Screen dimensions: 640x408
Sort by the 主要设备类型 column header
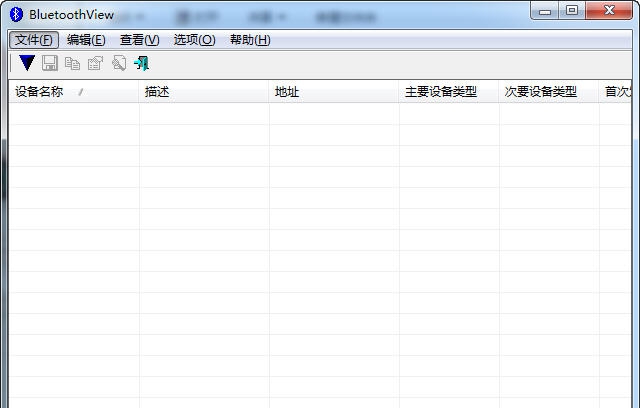click(x=449, y=91)
